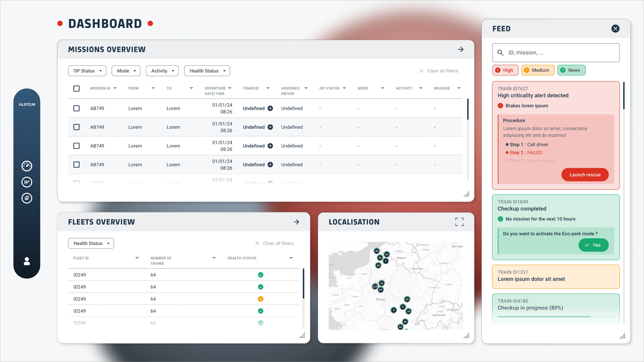This screenshot has width=644, height=362.
Task: Open the user profile icon in sidebar
Action: (27, 261)
